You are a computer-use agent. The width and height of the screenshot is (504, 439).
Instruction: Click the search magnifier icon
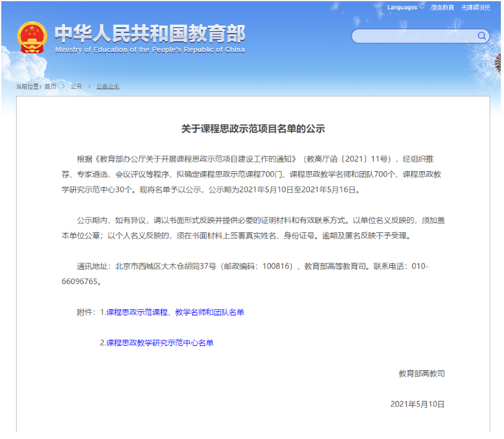(x=482, y=36)
